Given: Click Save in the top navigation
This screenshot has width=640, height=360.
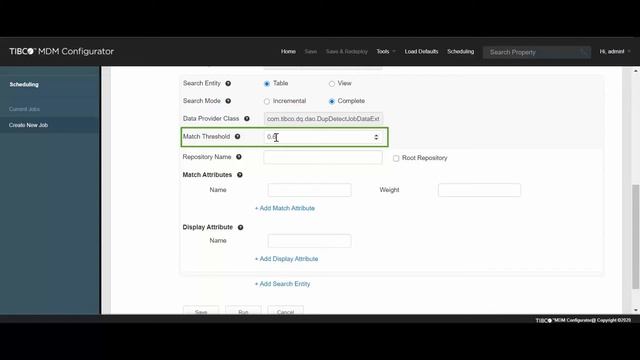Looking at the screenshot, I should click(x=311, y=51).
